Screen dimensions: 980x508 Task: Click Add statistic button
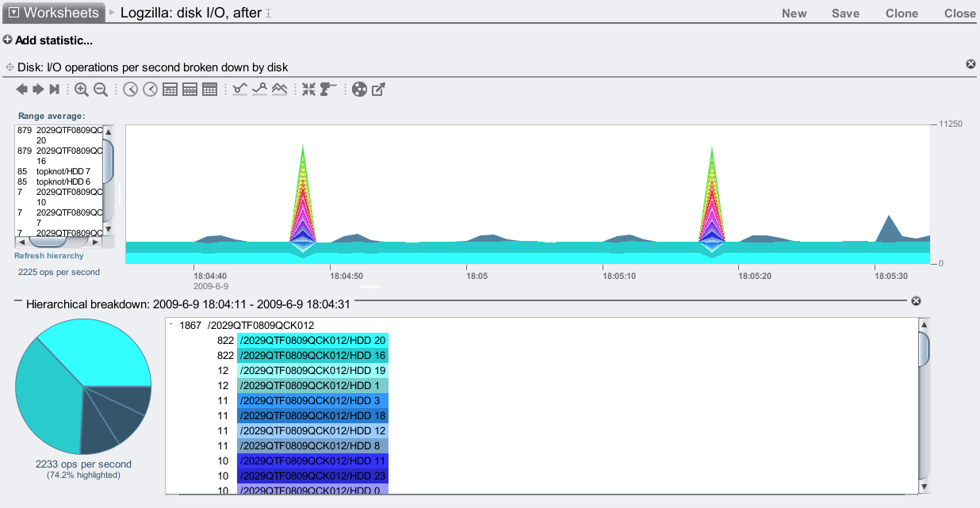[x=48, y=40]
